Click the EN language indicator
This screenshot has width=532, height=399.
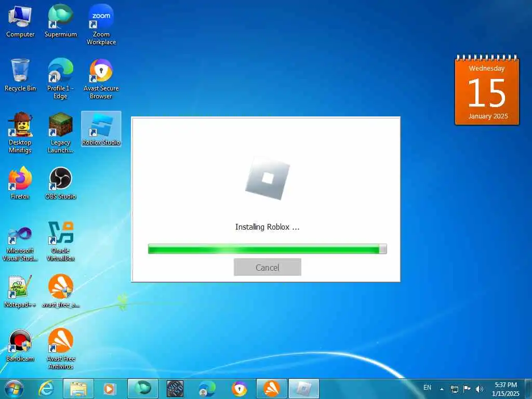[x=427, y=388]
